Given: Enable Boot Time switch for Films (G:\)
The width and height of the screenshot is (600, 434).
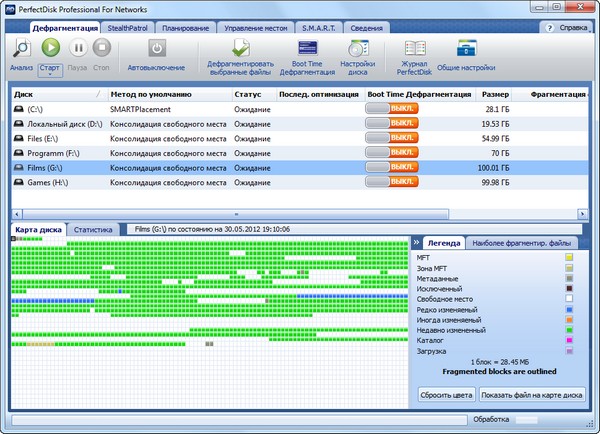Looking at the screenshot, I should [x=391, y=168].
